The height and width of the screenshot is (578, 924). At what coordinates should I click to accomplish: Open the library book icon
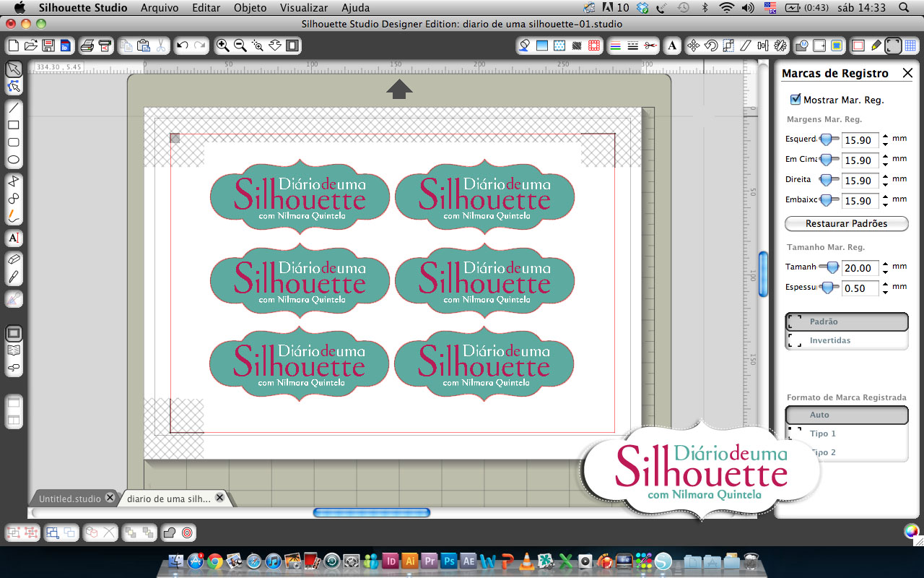(x=14, y=350)
